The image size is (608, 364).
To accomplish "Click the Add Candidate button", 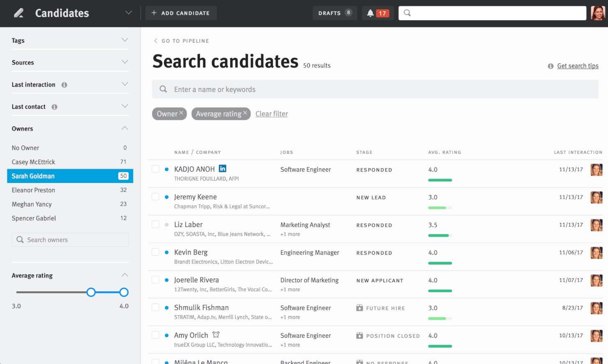I will [x=181, y=13].
